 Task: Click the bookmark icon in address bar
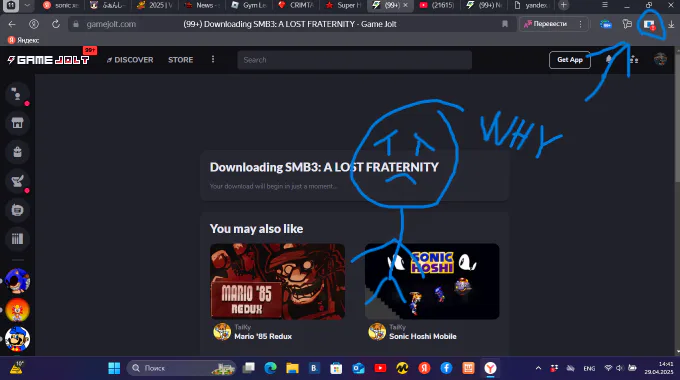click(x=505, y=24)
